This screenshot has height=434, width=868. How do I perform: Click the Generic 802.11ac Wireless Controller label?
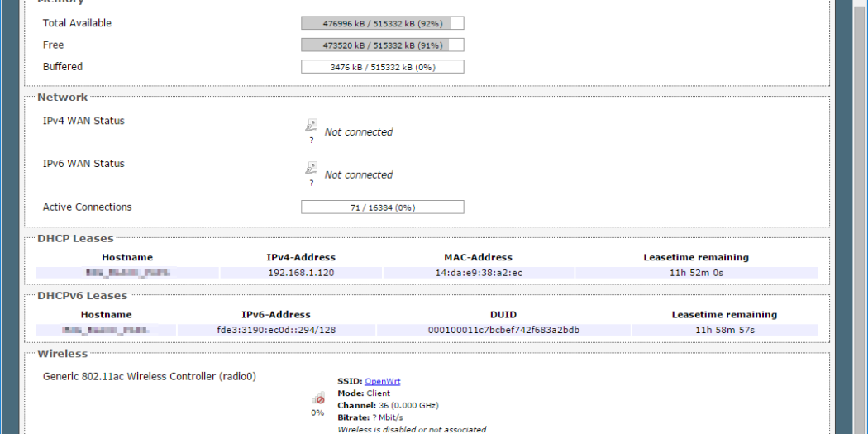coord(150,376)
